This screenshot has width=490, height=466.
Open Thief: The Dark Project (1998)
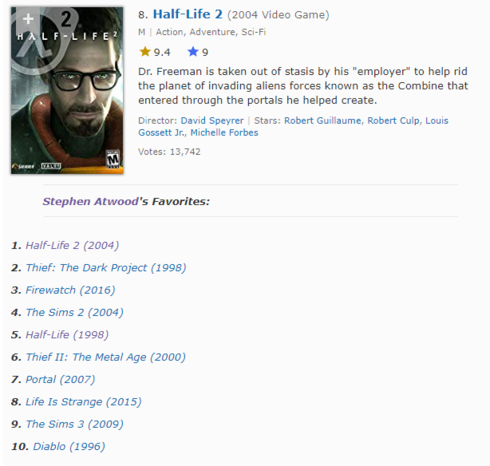coord(106,268)
